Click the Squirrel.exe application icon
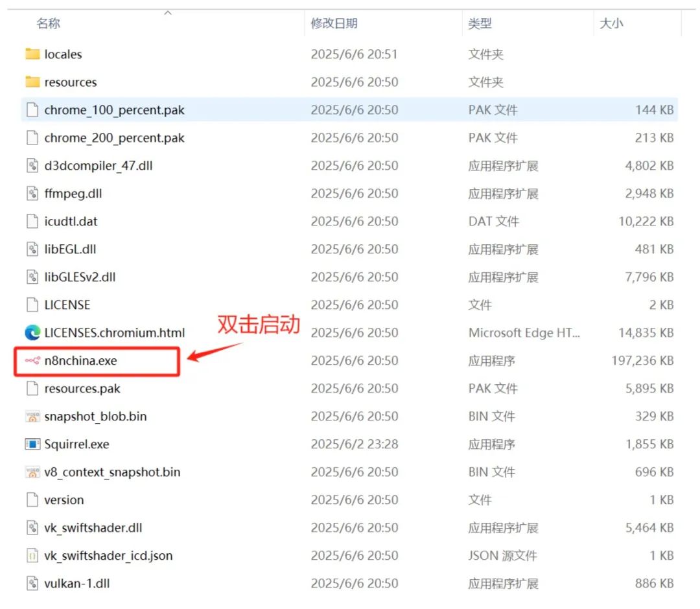700x609 pixels. pos(32,444)
